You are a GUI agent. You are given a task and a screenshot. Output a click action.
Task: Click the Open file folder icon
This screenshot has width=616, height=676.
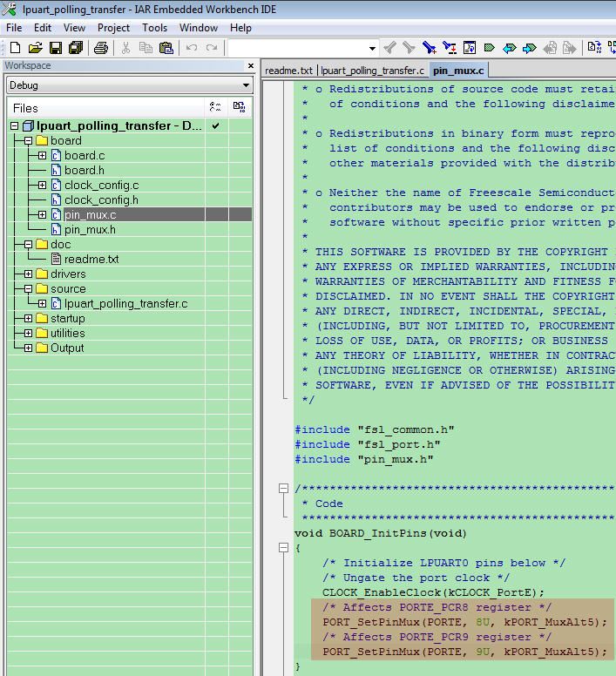tap(36, 47)
